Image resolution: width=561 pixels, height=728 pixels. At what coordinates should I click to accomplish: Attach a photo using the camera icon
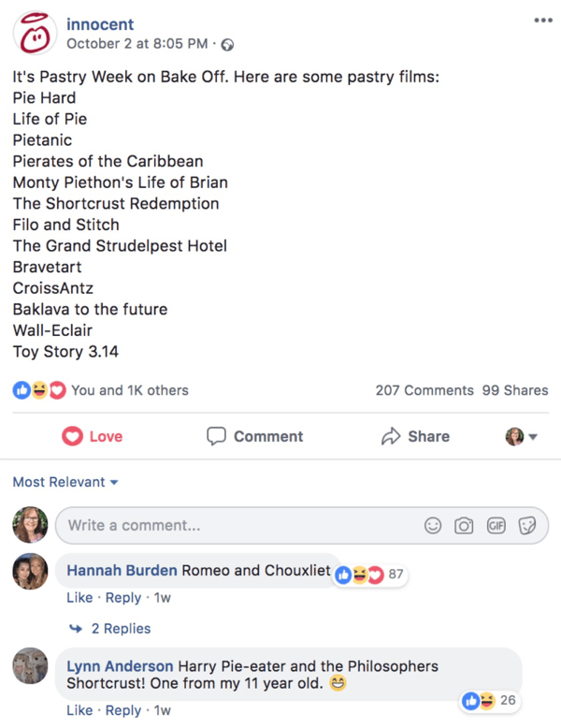tap(464, 526)
